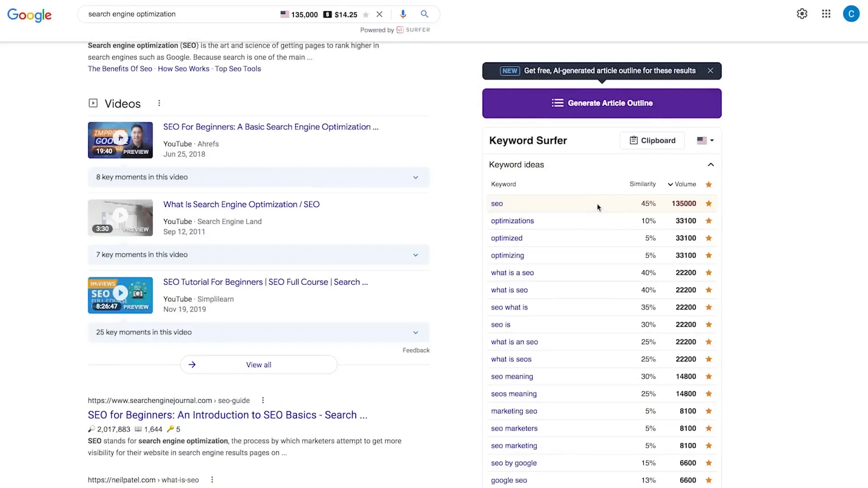
Task: Open 'The Benefits Of Seo' sitelink
Action: click(120, 69)
